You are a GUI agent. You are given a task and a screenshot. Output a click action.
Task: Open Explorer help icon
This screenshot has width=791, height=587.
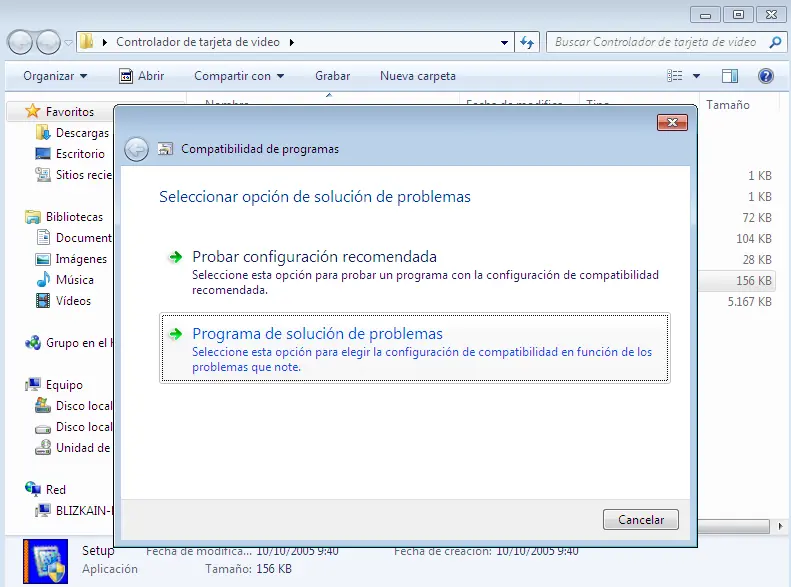click(x=765, y=76)
